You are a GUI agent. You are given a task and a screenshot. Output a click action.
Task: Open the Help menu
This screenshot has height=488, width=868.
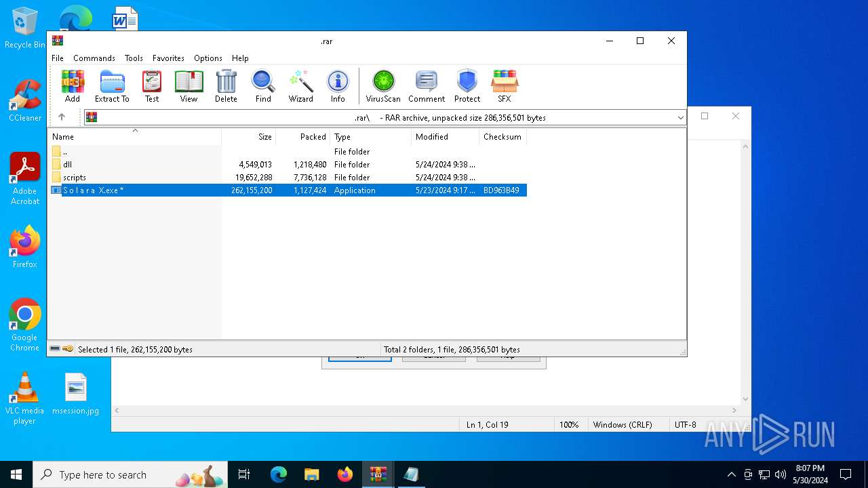(x=240, y=58)
